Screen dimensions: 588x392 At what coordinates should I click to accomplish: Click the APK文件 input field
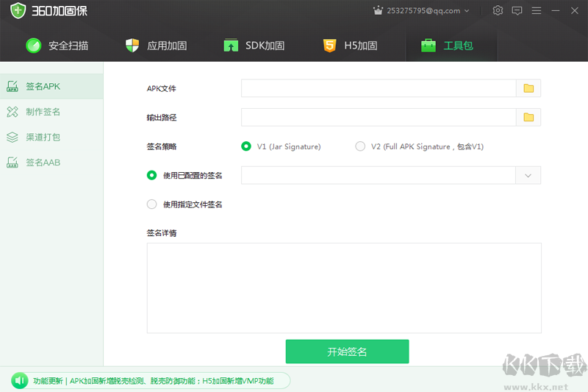[x=379, y=88]
